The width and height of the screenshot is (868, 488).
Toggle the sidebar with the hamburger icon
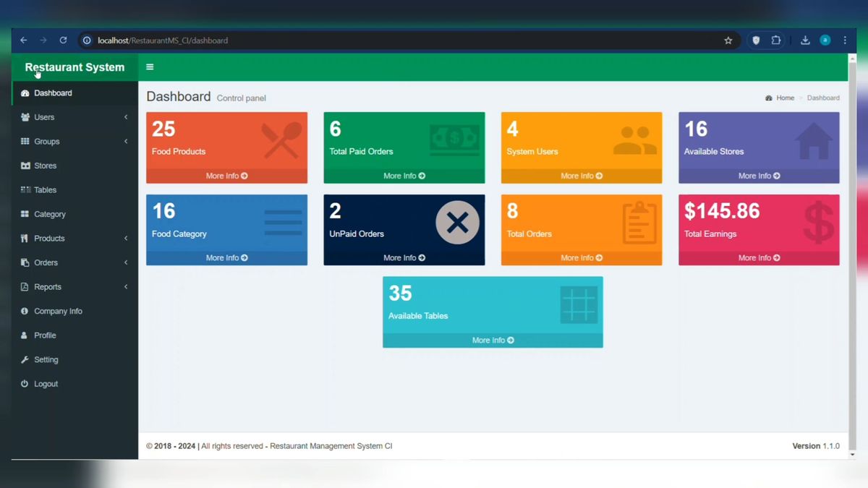(x=150, y=67)
